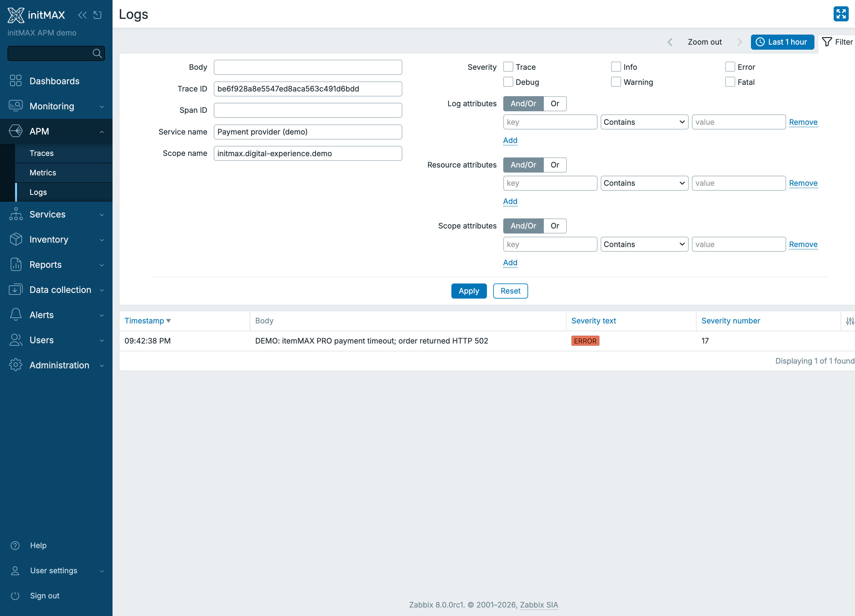Open Metrics under APM

(x=64, y=173)
